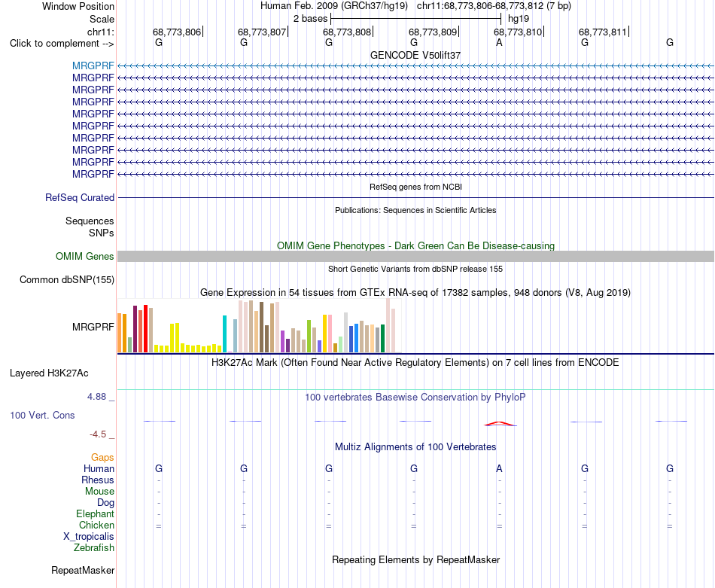Click the Human species label

(99, 468)
